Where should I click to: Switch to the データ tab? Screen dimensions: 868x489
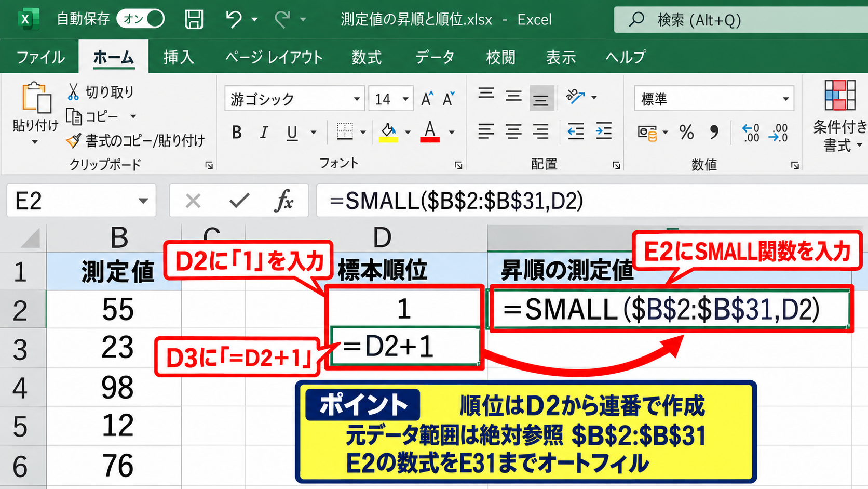click(435, 57)
